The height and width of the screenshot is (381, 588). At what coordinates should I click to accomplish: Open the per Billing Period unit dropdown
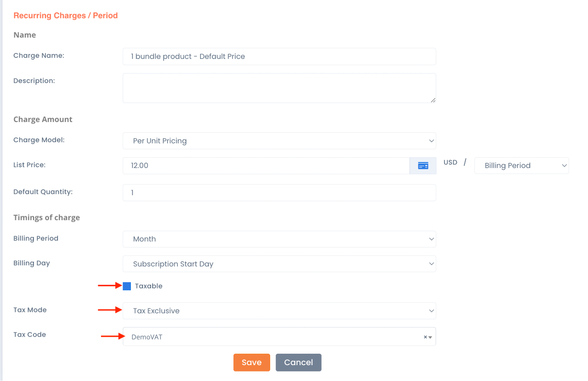(521, 166)
